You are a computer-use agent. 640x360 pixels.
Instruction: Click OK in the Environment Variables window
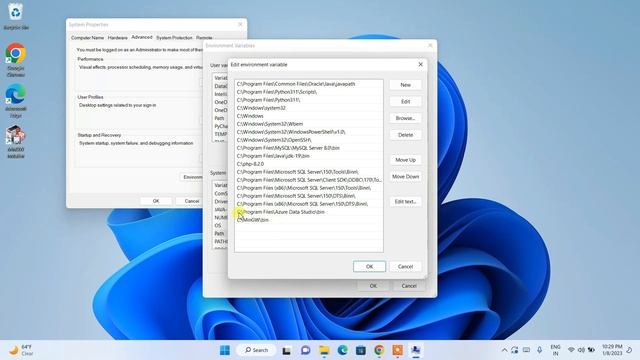(373, 286)
